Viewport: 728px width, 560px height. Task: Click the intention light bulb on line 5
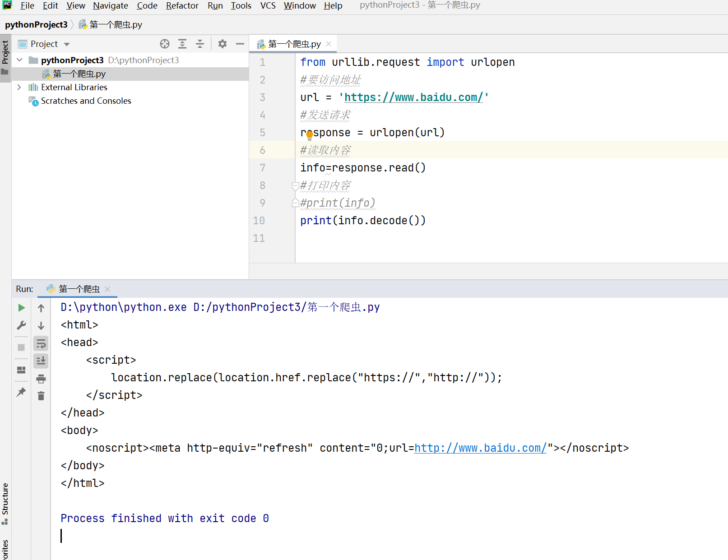point(310,135)
